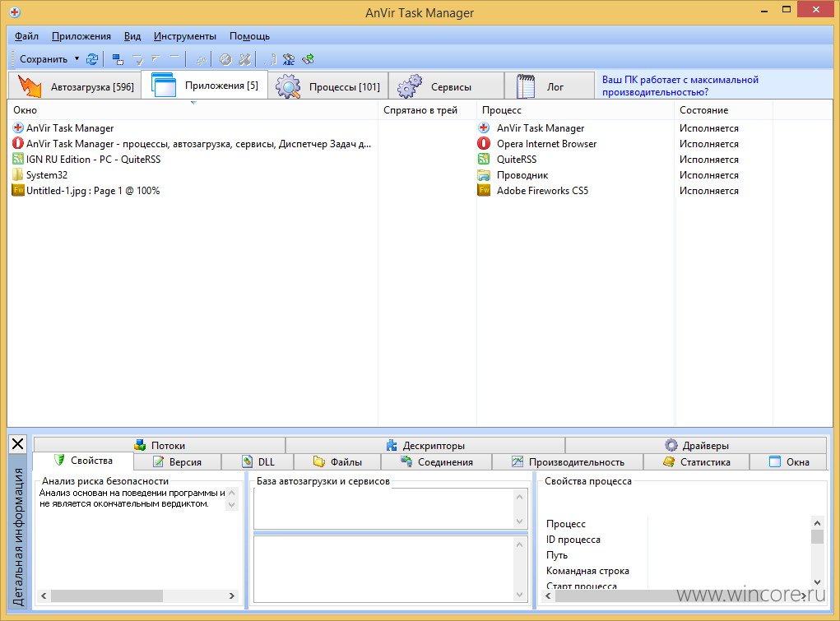840x621 pixels.
Task: Click the grayed checkmark toolbar icon
Action: coord(137,59)
